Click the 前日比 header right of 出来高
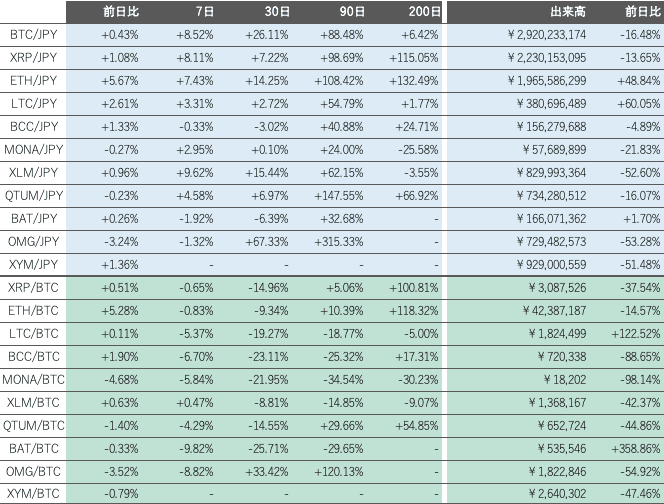 tap(642, 11)
